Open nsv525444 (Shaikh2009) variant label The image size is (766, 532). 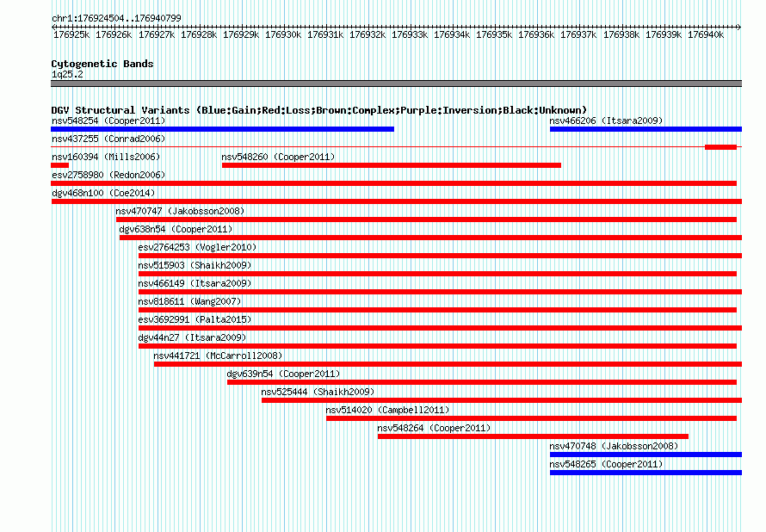(x=318, y=392)
